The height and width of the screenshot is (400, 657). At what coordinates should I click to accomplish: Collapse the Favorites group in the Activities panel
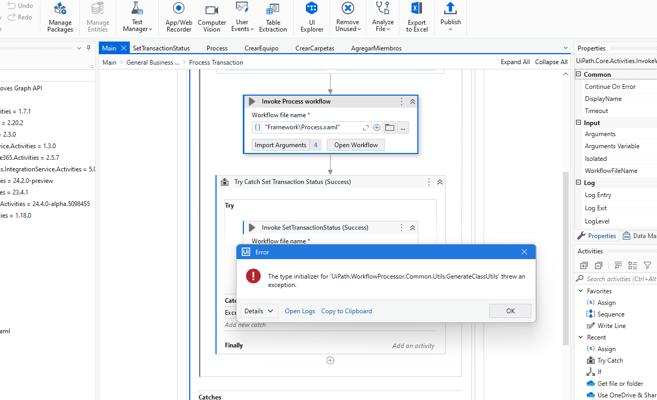pyautogui.click(x=581, y=291)
